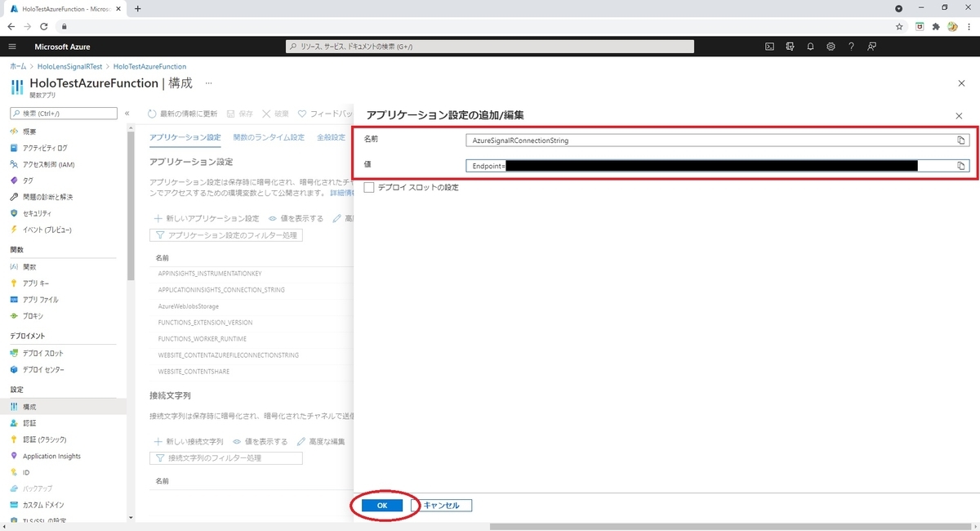Screen dimensions: 980x531
Task: Close the 構成 blade with the X
Action: tap(960, 83)
